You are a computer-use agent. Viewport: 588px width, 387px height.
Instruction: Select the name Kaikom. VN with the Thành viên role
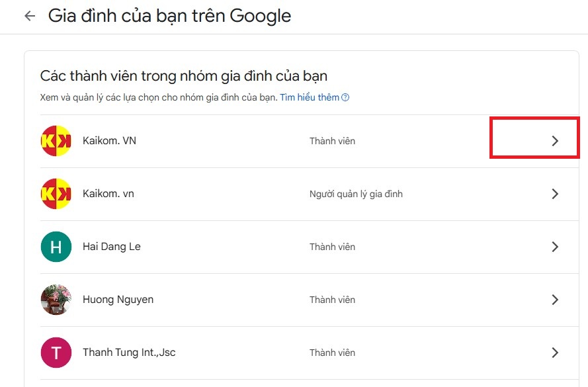coord(109,141)
